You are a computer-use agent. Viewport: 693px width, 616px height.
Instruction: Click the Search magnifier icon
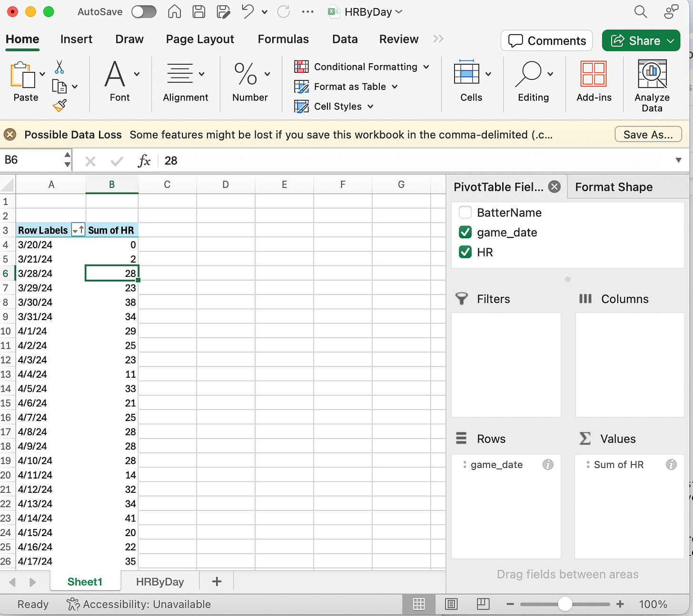(641, 11)
